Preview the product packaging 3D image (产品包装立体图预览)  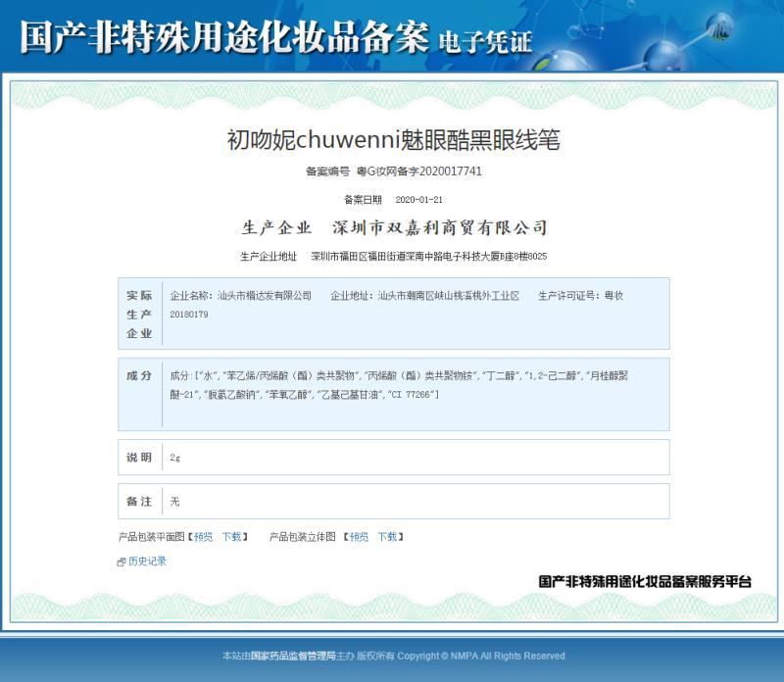point(359,537)
